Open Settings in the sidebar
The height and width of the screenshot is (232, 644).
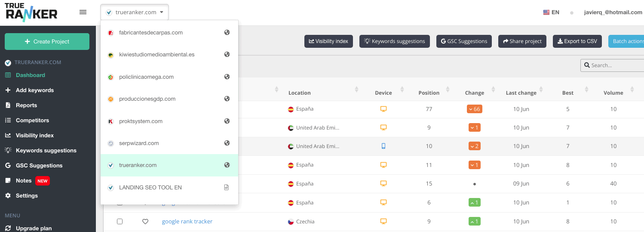click(27, 195)
